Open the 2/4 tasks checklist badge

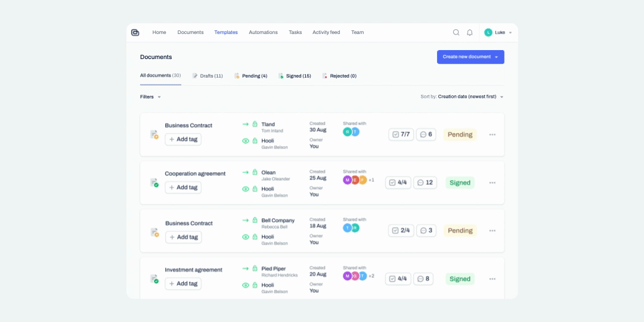401,230
